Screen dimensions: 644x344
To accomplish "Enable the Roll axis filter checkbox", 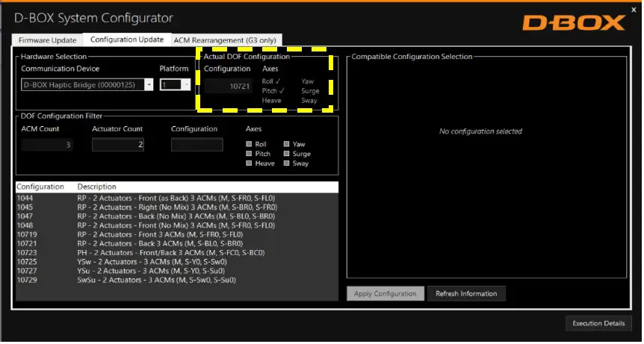I will pos(249,144).
